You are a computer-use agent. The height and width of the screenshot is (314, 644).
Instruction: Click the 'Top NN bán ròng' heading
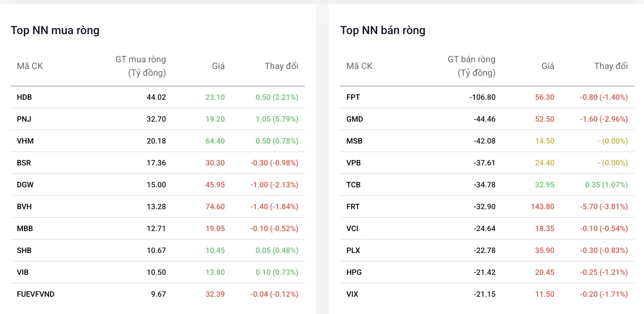click(x=383, y=30)
